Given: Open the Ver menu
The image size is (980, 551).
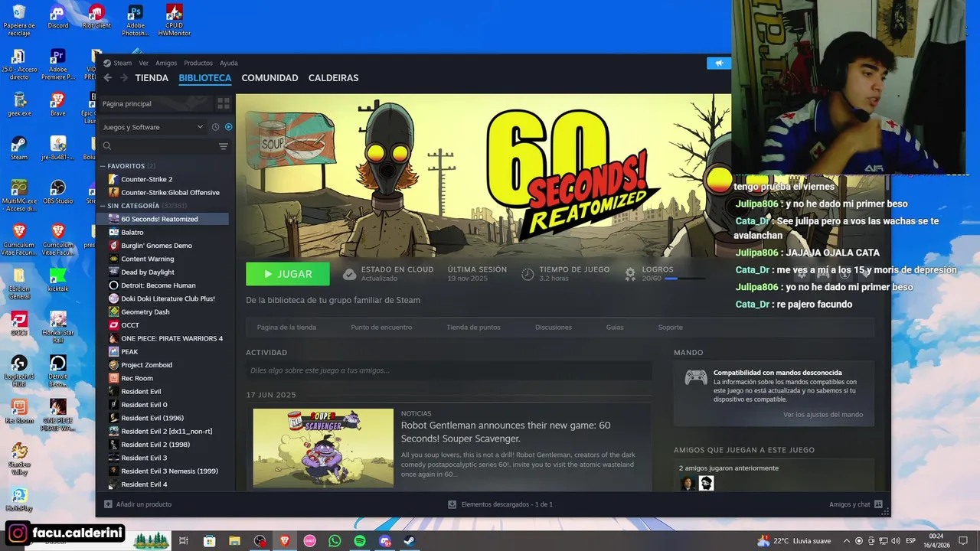Looking at the screenshot, I should [143, 63].
